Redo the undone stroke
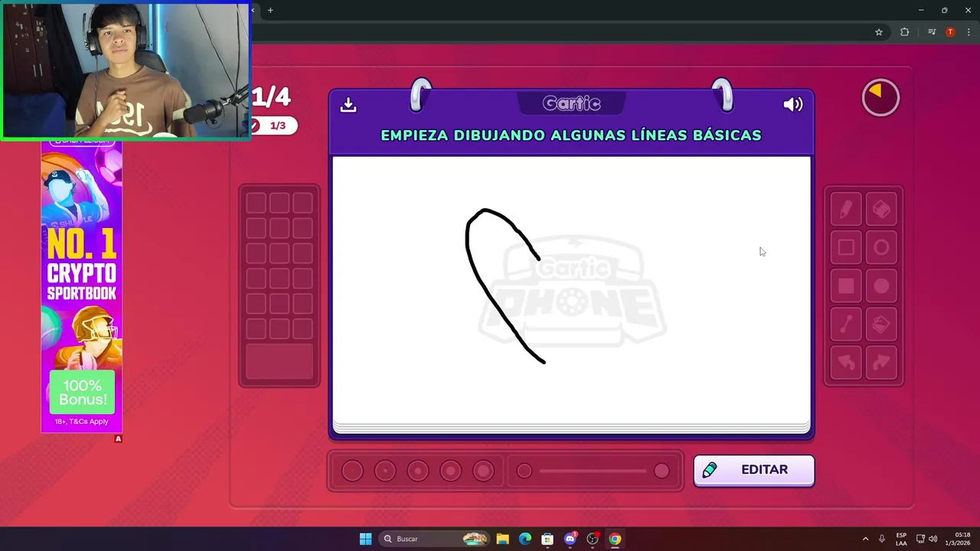980x551 pixels. (x=881, y=363)
